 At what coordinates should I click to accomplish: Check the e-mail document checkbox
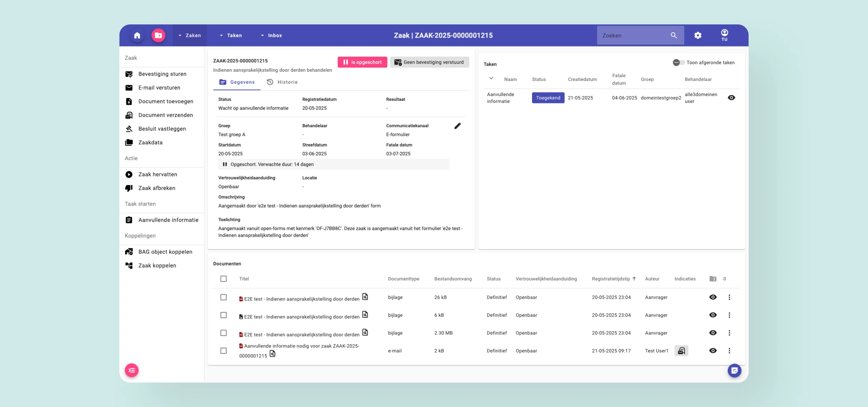click(223, 351)
